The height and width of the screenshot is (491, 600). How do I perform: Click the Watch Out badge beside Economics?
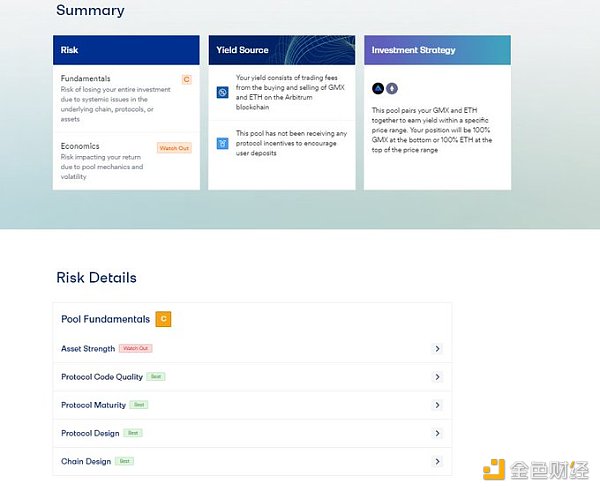click(174, 148)
